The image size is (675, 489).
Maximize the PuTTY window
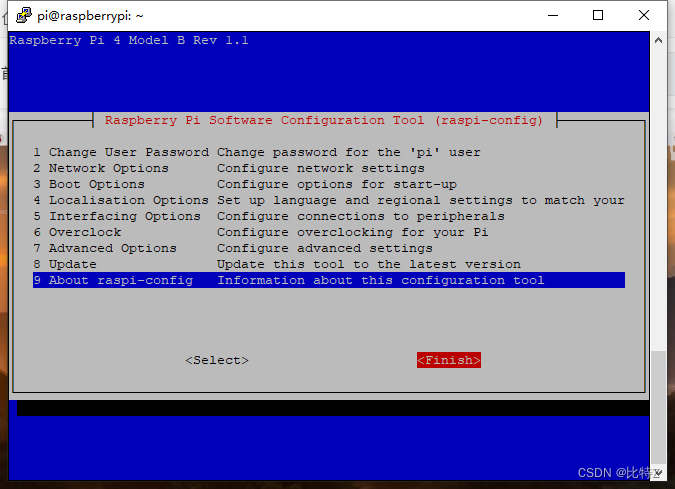(x=598, y=15)
